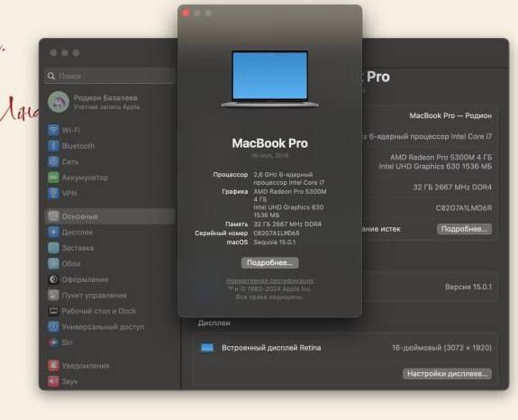Select Рабочий стол и Dock label
The height and width of the screenshot is (420, 518).
(99, 311)
